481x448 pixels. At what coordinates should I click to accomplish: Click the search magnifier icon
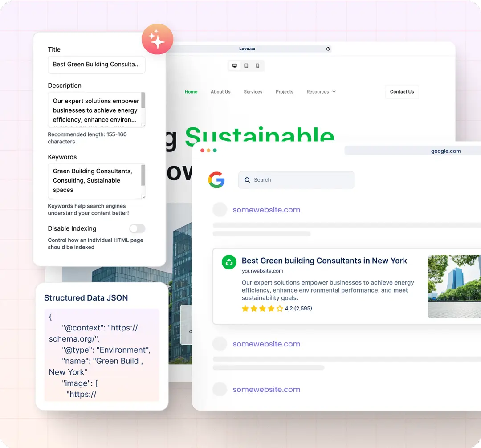[x=247, y=180]
